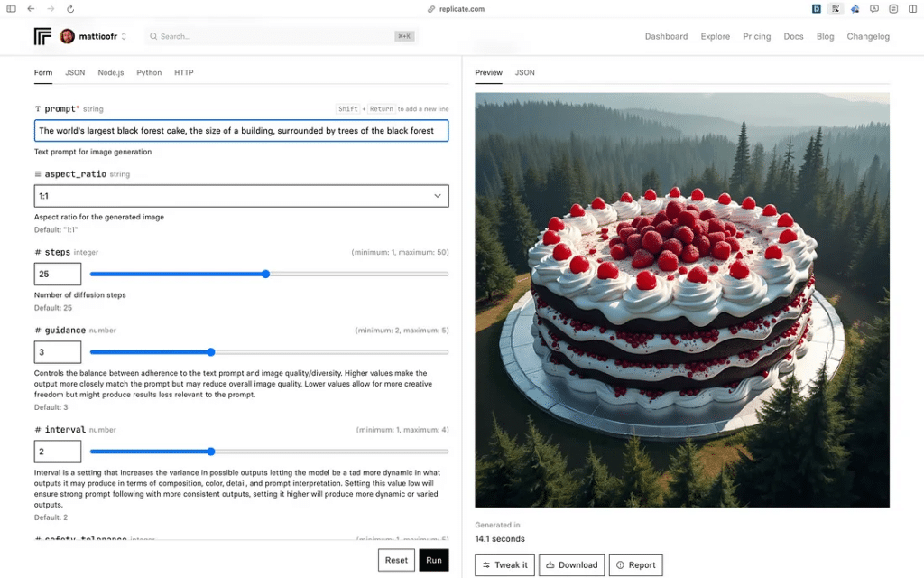Click the fourth browser extension icon
924x578 pixels.
pos(874,9)
